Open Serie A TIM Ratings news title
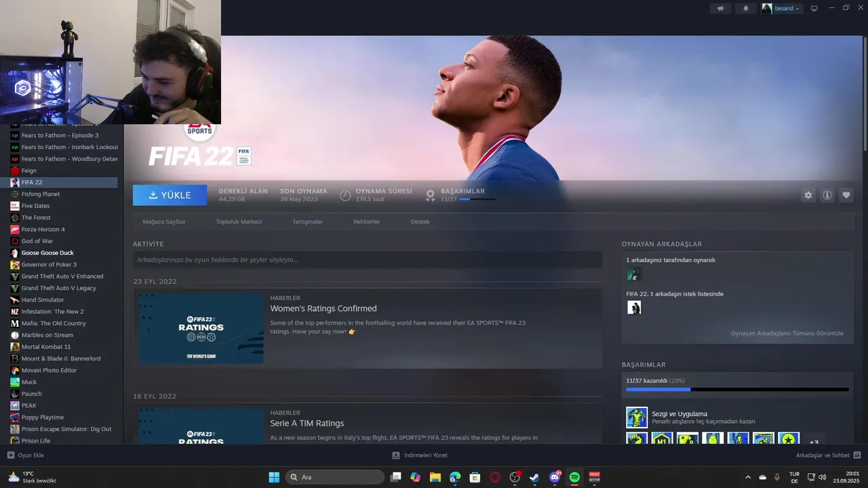The height and width of the screenshot is (488, 868). pos(307,423)
